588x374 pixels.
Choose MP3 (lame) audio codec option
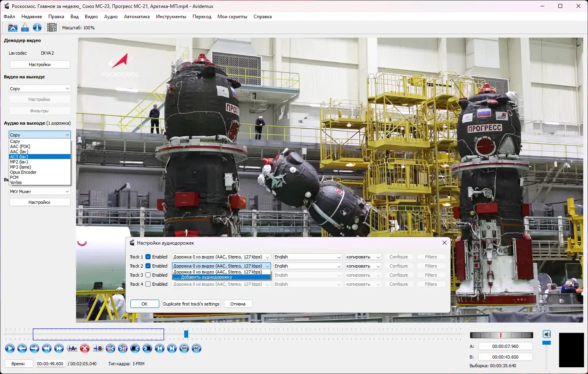tap(40, 167)
